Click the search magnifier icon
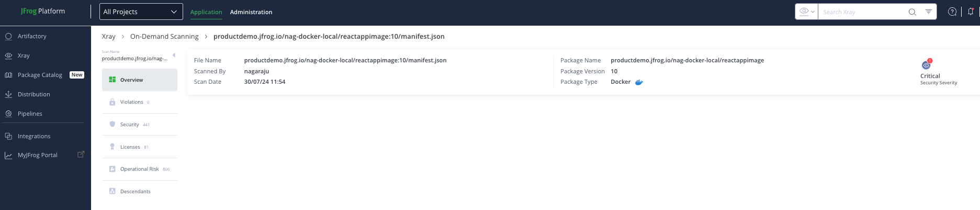Viewport: 980px width, 210px height. point(912,12)
